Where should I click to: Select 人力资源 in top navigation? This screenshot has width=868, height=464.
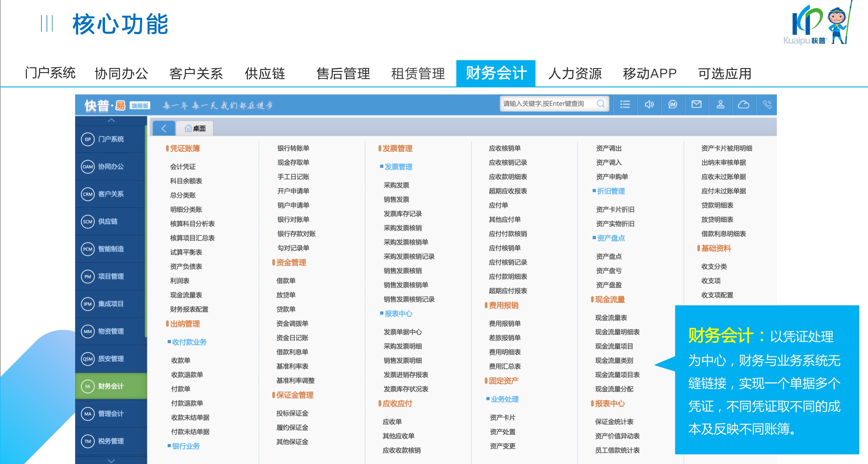[575, 73]
